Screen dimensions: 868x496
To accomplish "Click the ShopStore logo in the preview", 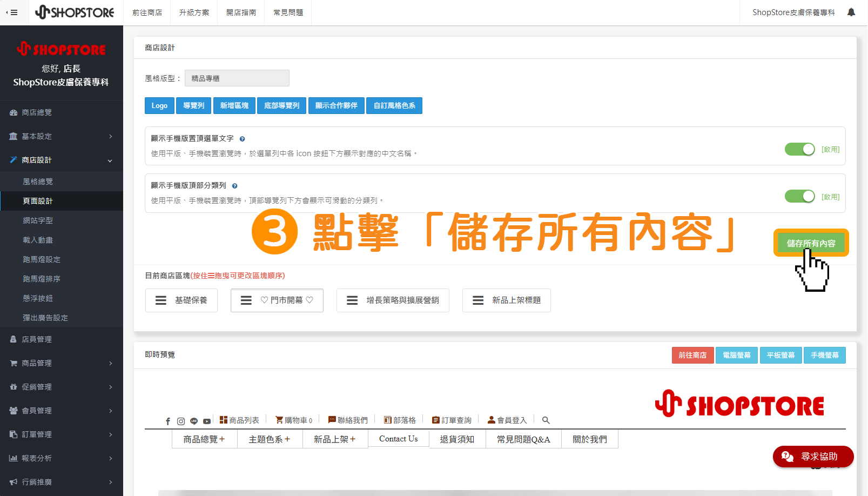I will tap(739, 404).
